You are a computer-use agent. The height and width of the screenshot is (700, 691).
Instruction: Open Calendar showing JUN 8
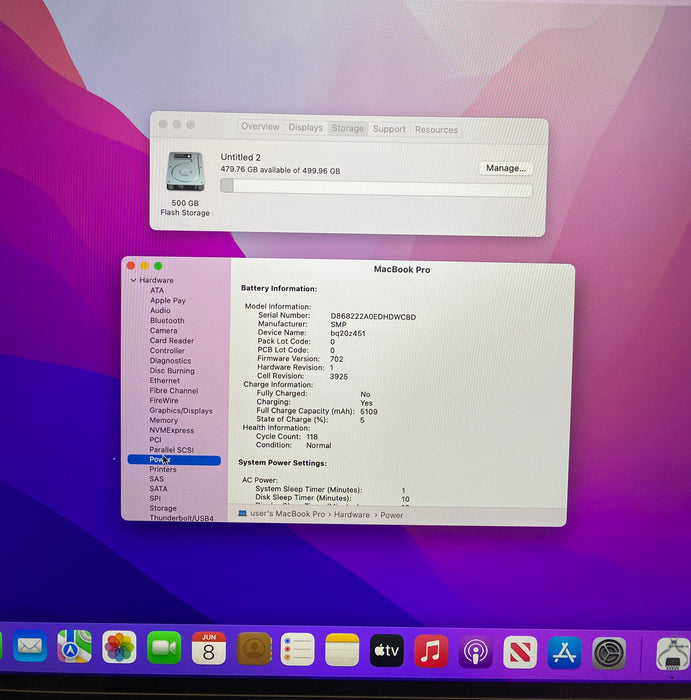(x=208, y=649)
